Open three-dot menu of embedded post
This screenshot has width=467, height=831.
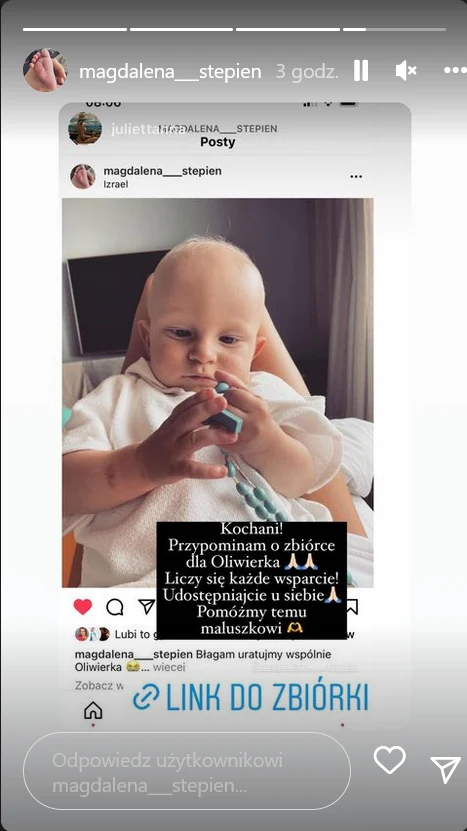(356, 176)
